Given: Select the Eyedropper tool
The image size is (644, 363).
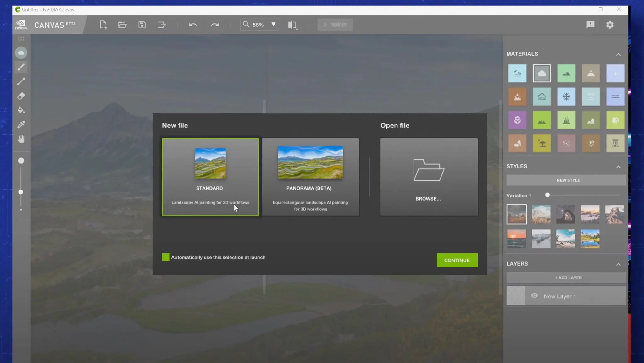Looking at the screenshot, I should 21,124.
